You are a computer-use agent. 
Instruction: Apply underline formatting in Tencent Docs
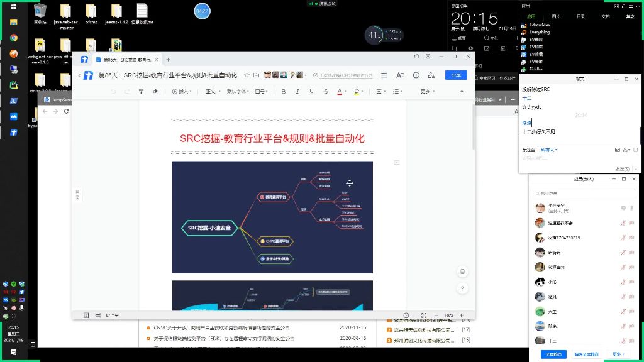(311, 92)
